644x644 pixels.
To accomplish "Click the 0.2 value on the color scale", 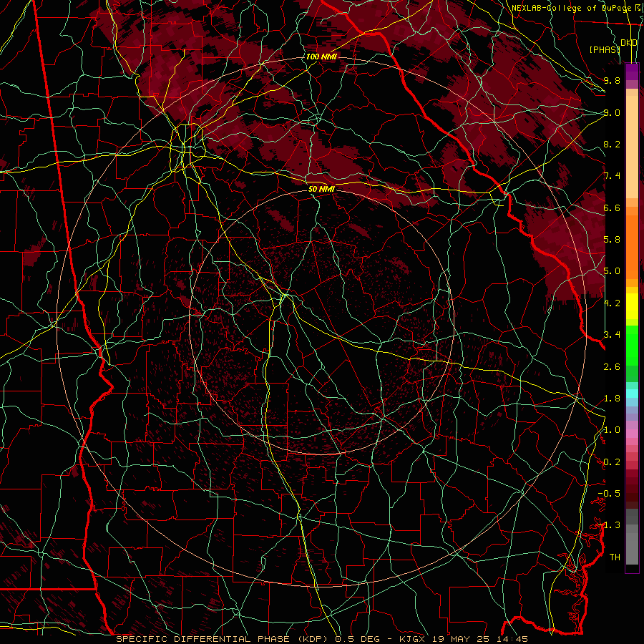I will tap(612, 462).
